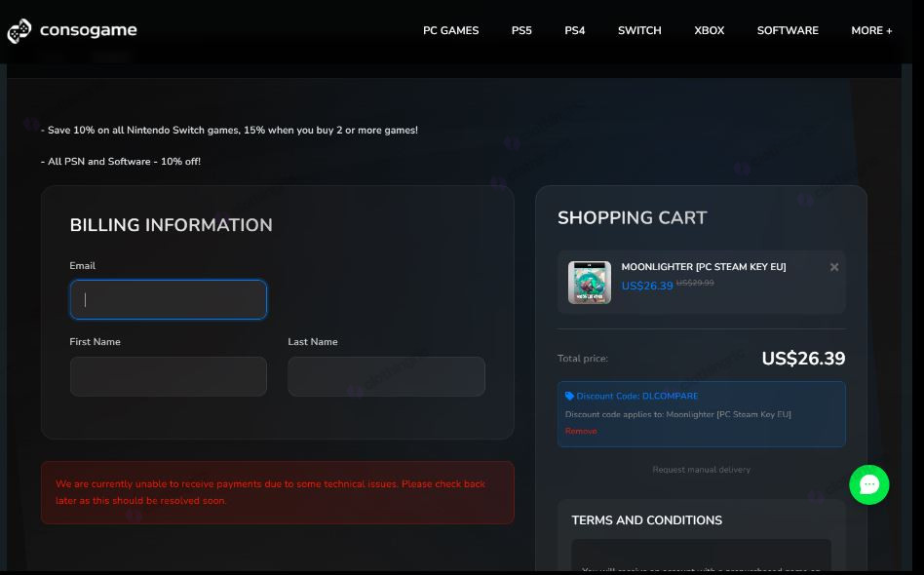Open the SOFTWARE category
Viewport: 924px width, 575px height.
788,30
